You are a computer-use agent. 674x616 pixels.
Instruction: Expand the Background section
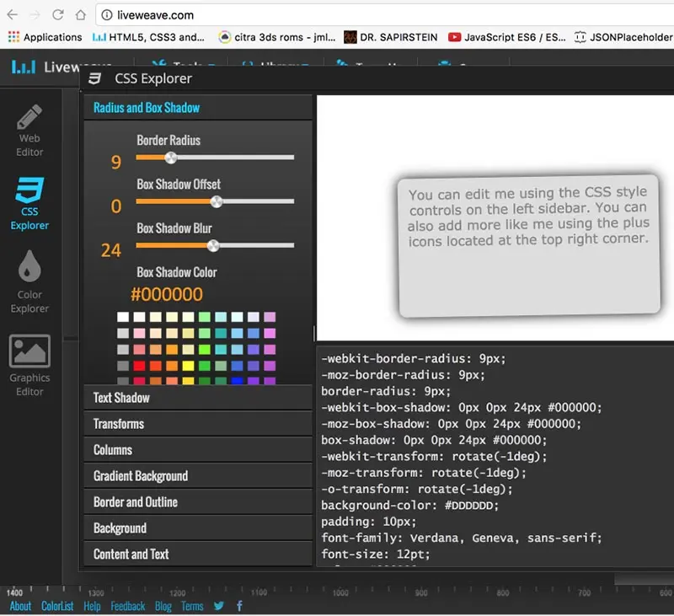198,528
